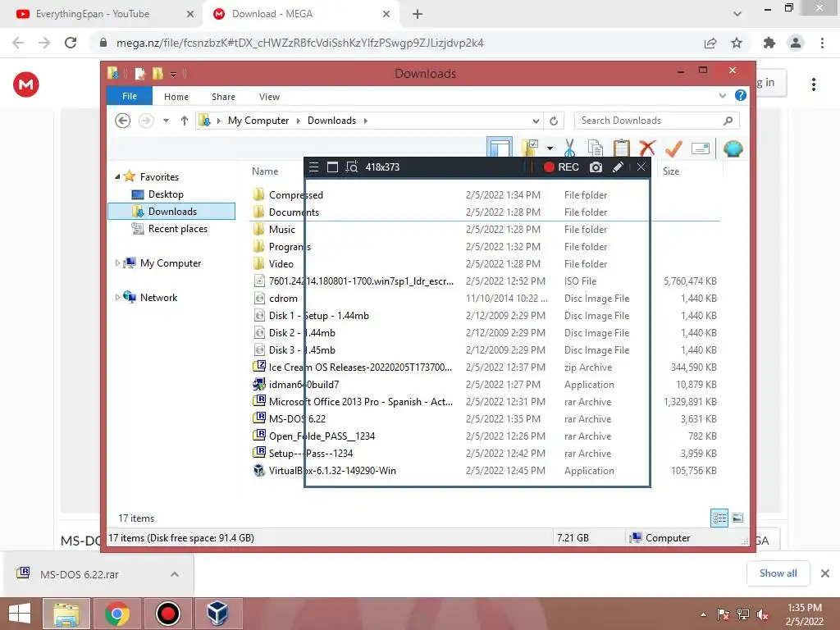Click the Cut scissors icon
840x630 pixels.
coord(569,148)
